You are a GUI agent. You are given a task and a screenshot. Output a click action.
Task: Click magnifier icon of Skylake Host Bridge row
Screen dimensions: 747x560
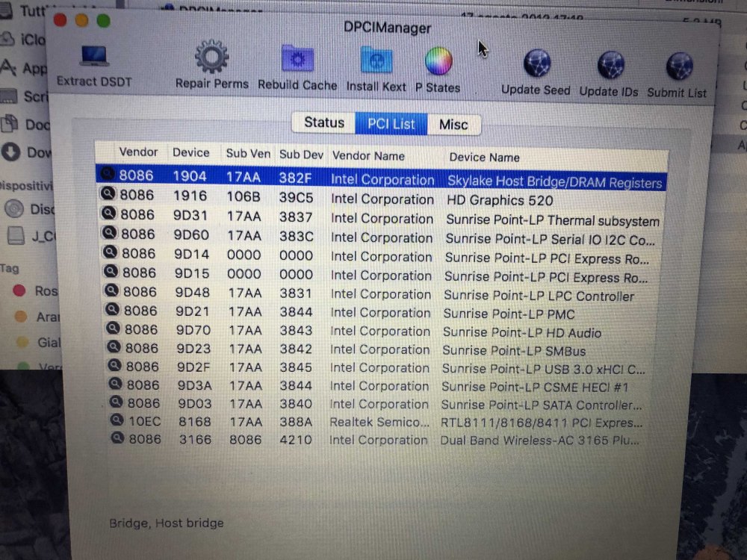(x=107, y=174)
